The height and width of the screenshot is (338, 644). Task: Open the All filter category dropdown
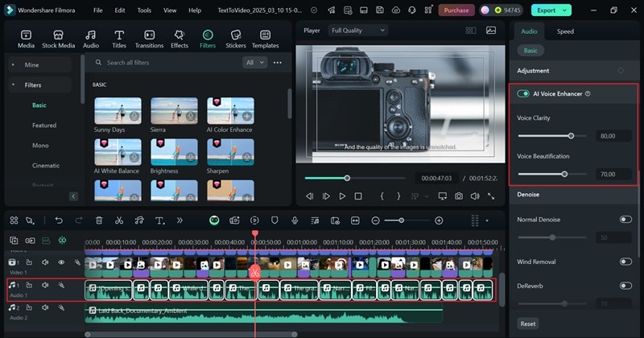coord(254,63)
